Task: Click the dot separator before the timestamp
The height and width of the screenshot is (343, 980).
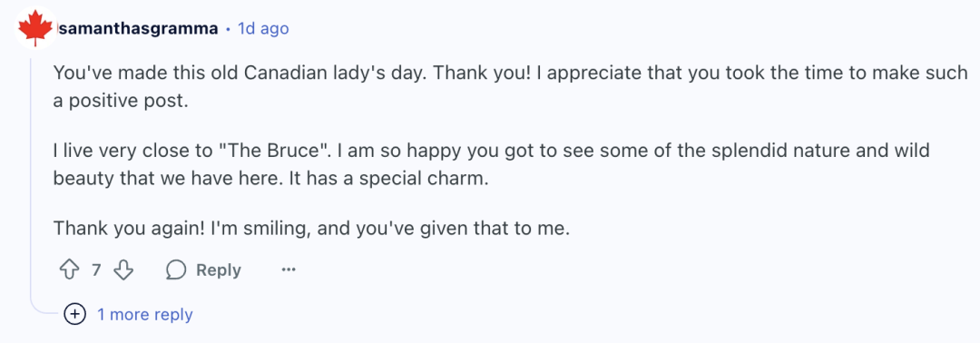Action: pos(229,29)
